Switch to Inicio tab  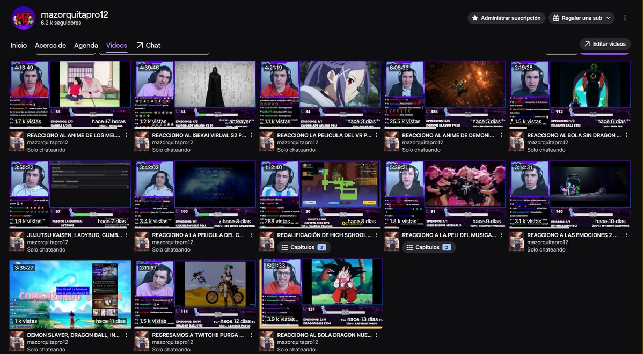(x=19, y=45)
